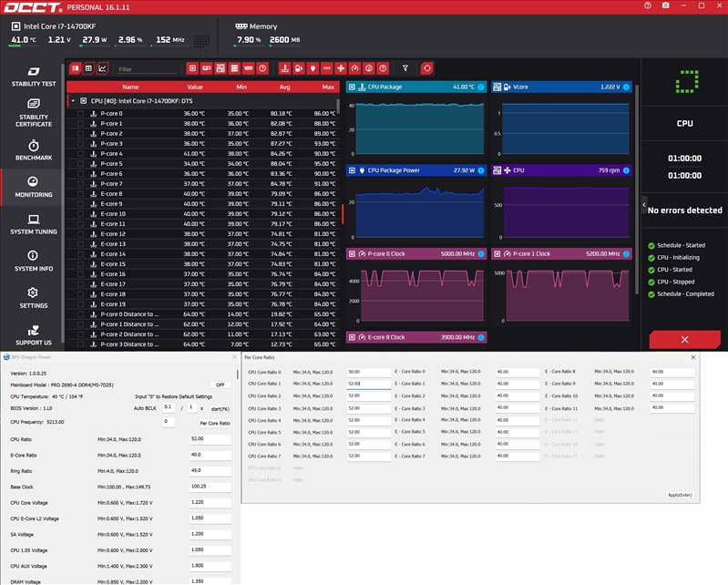Show usage sensors via load dial icon

369,68
